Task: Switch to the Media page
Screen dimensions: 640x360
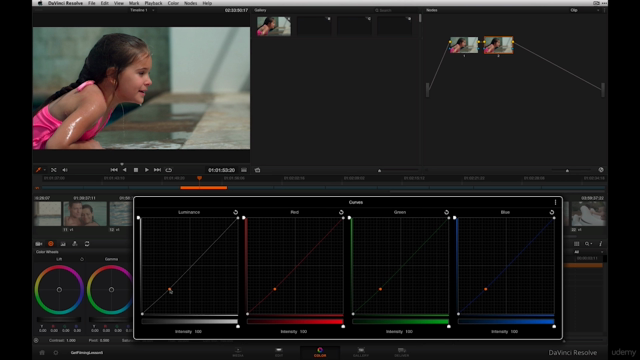Action: 238,352
